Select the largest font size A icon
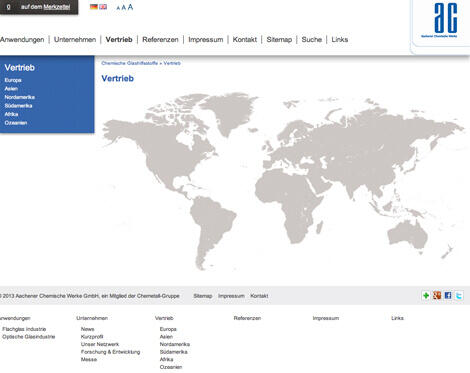 (130, 7)
